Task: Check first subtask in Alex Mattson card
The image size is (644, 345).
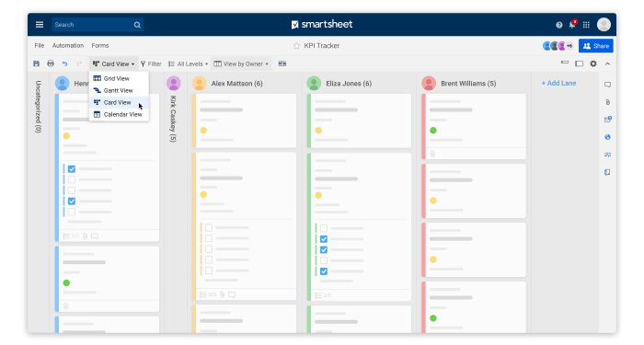Action: click(209, 227)
